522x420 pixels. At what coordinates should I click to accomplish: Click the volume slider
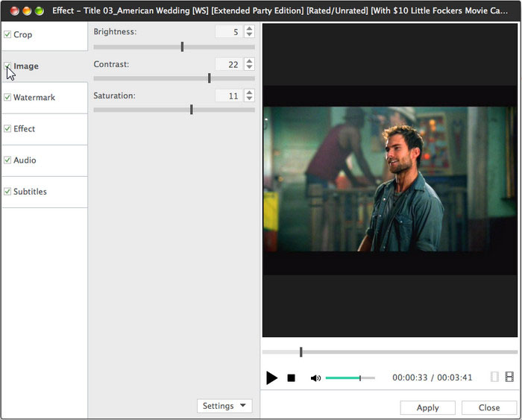click(x=350, y=377)
